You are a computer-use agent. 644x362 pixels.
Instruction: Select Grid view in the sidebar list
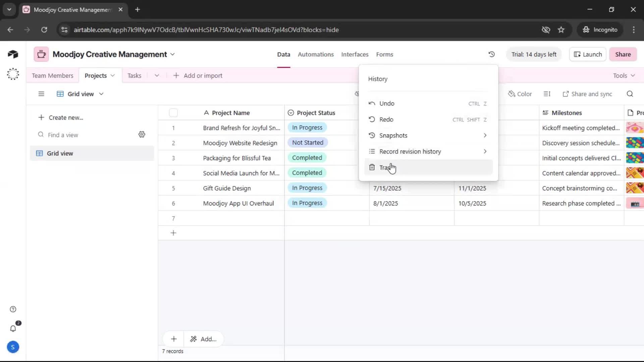pyautogui.click(x=92, y=153)
